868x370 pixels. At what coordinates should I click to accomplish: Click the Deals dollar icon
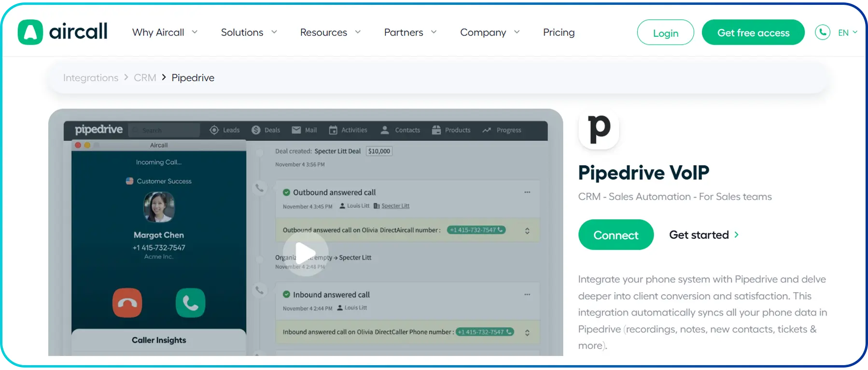(x=256, y=130)
